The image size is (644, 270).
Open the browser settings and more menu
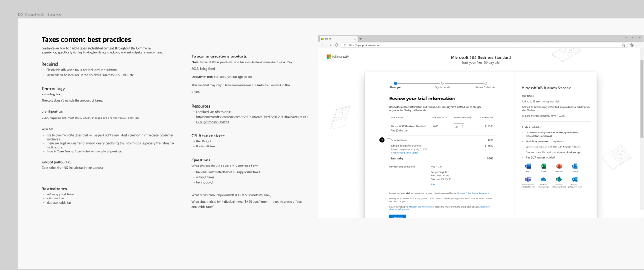639,45
